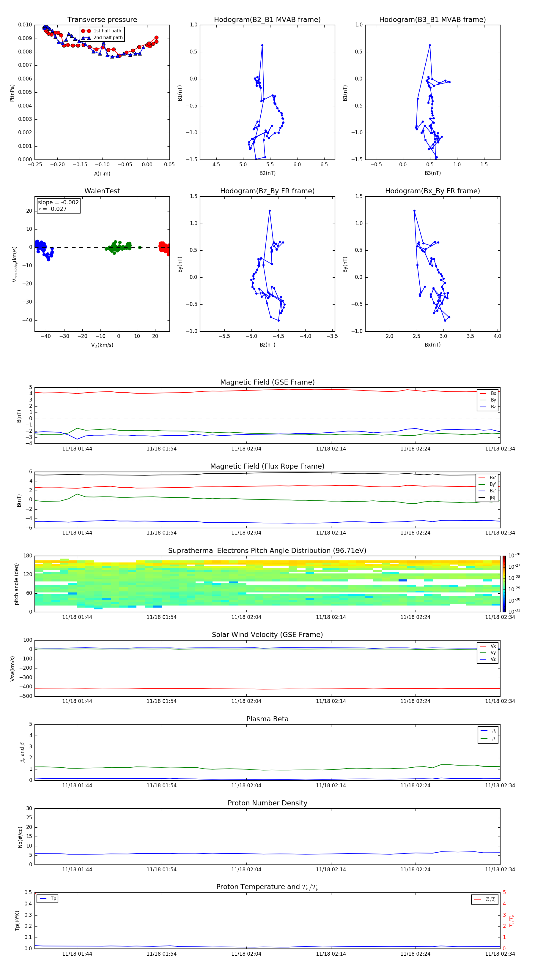Click the "Hodogram(Bz_By FR frame)" title
535x980 pixels.
pyautogui.click(x=267, y=191)
